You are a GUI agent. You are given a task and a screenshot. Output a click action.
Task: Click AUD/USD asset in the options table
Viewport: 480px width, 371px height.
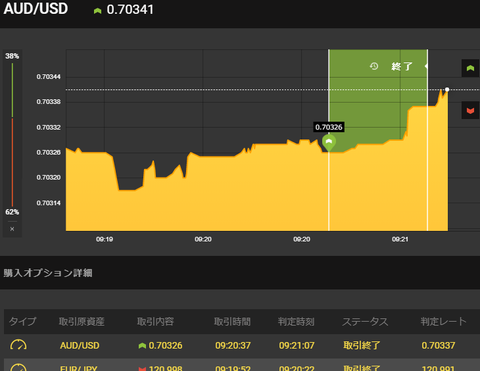80,345
